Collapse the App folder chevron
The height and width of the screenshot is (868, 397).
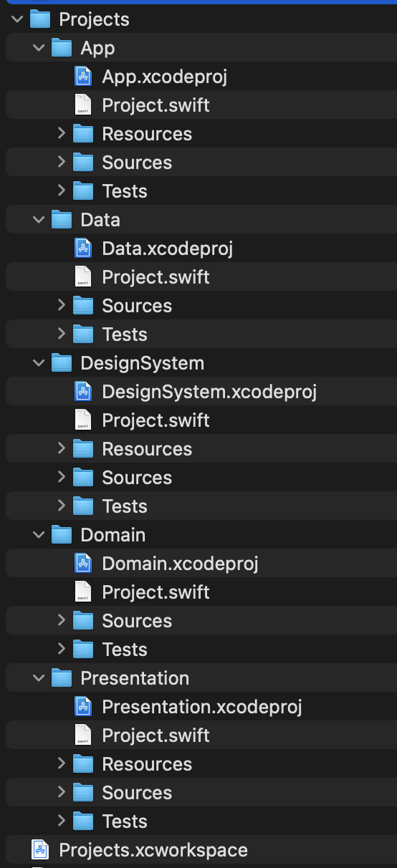click(x=39, y=48)
